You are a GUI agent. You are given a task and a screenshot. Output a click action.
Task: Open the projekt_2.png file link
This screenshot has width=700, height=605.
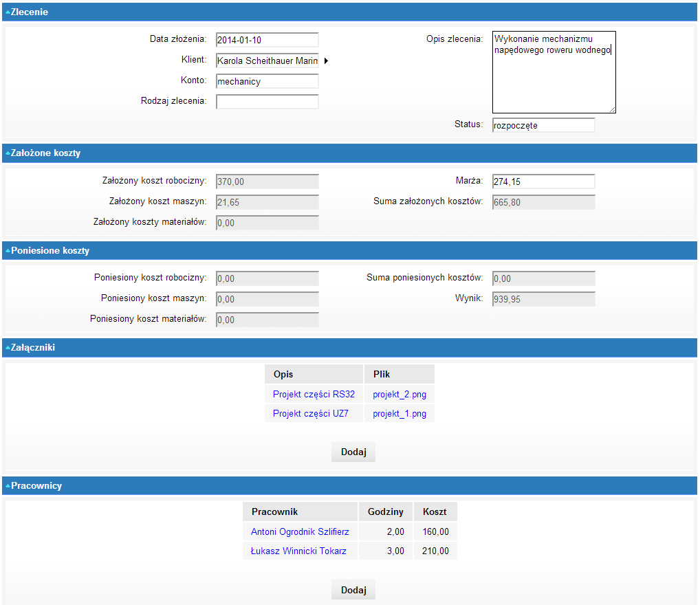point(399,395)
